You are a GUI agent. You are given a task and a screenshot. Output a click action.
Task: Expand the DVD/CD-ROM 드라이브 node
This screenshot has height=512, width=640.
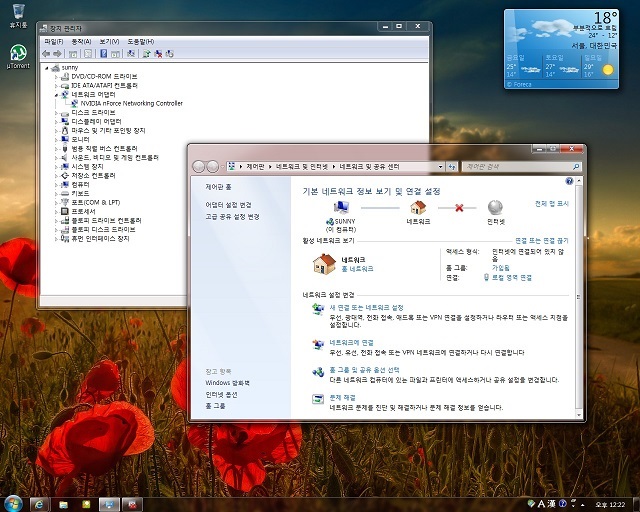point(56,77)
